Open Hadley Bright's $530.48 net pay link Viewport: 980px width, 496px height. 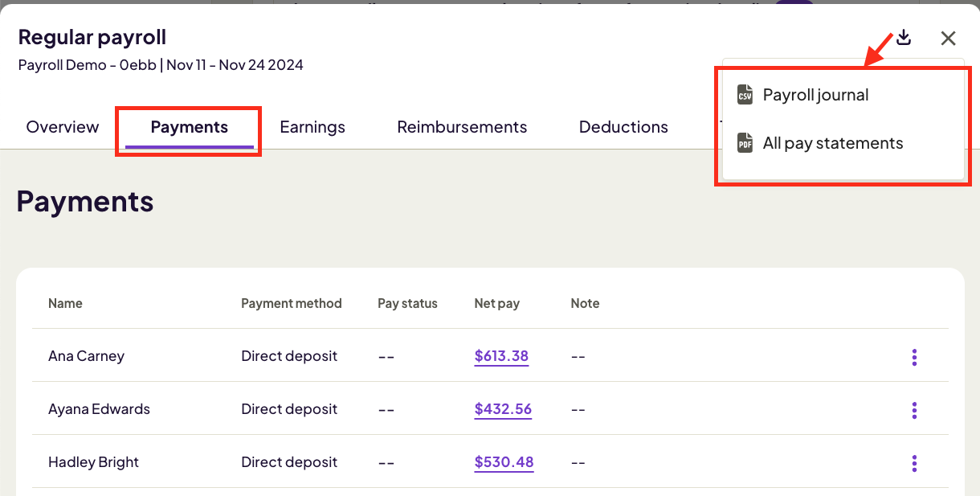click(504, 462)
